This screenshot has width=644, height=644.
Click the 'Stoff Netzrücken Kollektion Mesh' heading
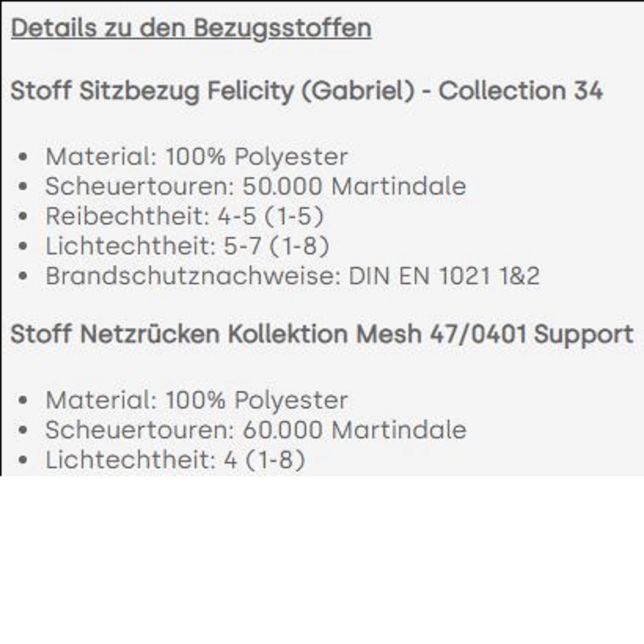tap(216, 334)
